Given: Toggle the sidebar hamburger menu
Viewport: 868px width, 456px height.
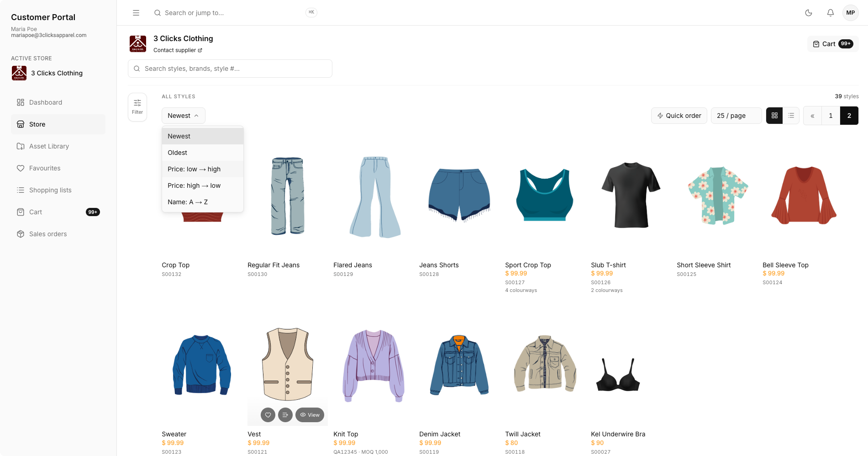Looking at the screenshot, I should (x=136, y=13).
